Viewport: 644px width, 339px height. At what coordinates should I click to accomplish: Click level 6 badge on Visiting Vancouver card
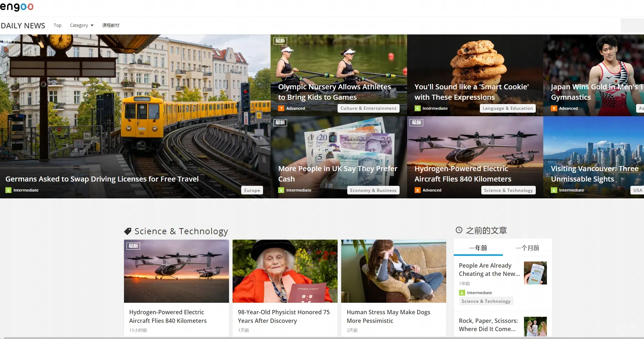(x=554, y=190)
